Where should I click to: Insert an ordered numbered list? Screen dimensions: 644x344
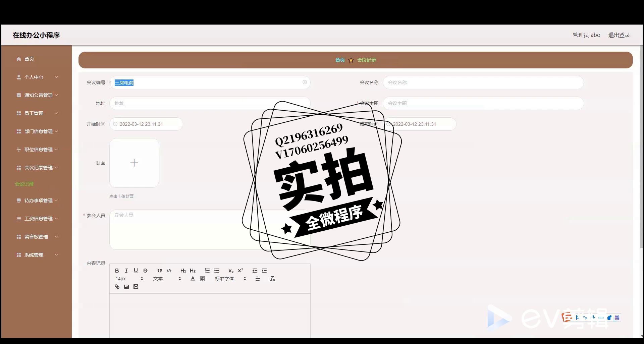(207, 271)
